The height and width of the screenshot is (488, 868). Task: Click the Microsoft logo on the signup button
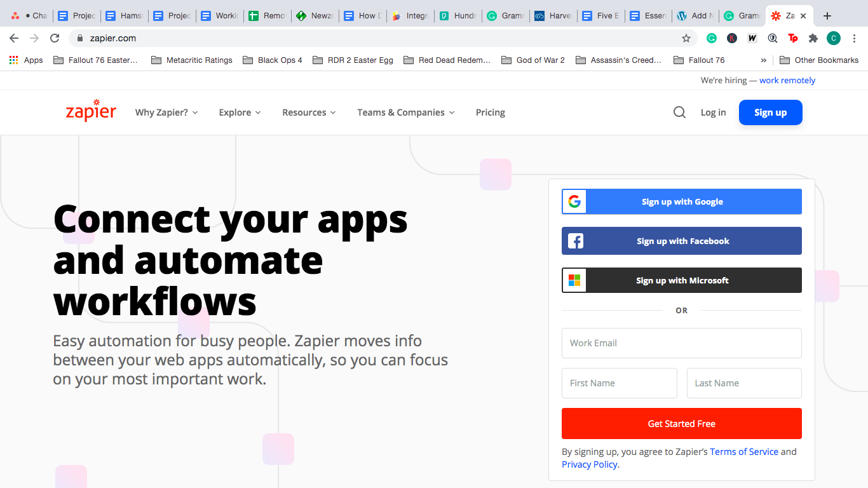click(574, 280)
